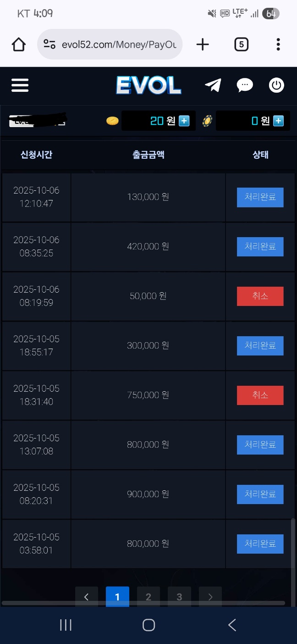Tap the power logout icon
This screenshot has height=644, width=297.
tap(276, 85)
